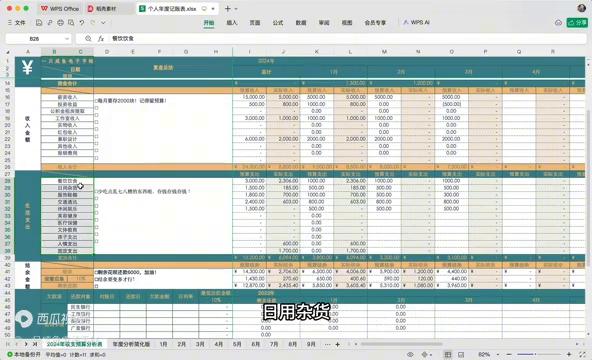
Task: Jump to first sheet with navigation arrow
Action: click(8, 344)
